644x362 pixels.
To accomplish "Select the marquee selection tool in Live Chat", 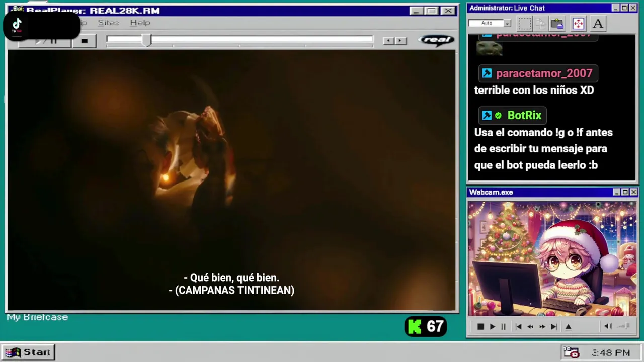I will point(525,23).
